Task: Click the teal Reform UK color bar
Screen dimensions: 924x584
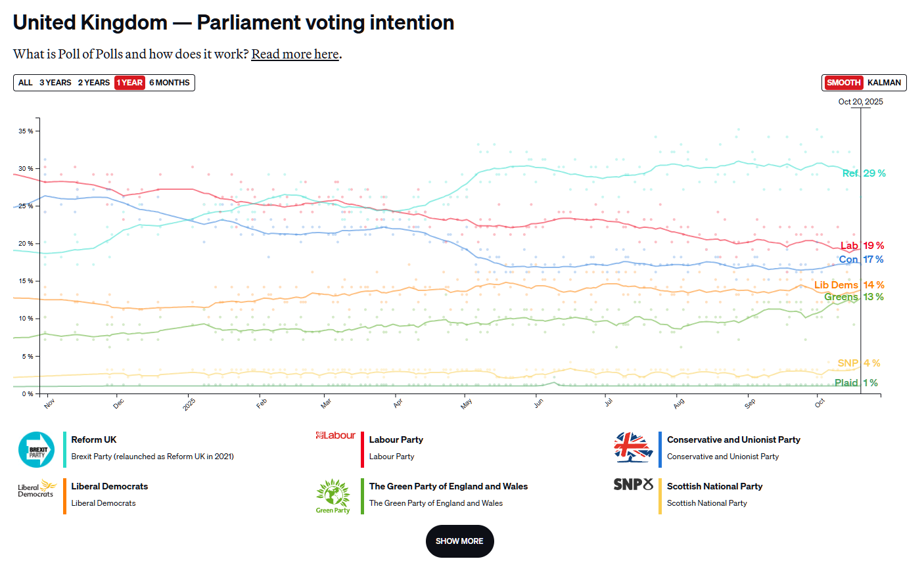Action: [65, 450]
